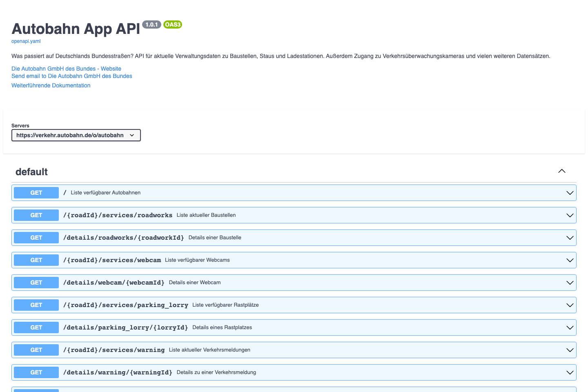The height and width of the screenshot is (392, 588).
Task: Click the GET badge for warning list endpoint
Action: pos(36,350)
